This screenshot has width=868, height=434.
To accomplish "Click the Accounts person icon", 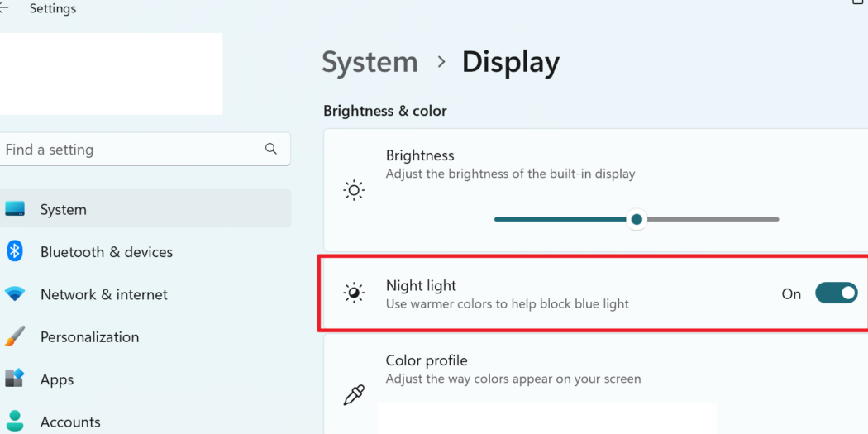I will tap(15, 422).
